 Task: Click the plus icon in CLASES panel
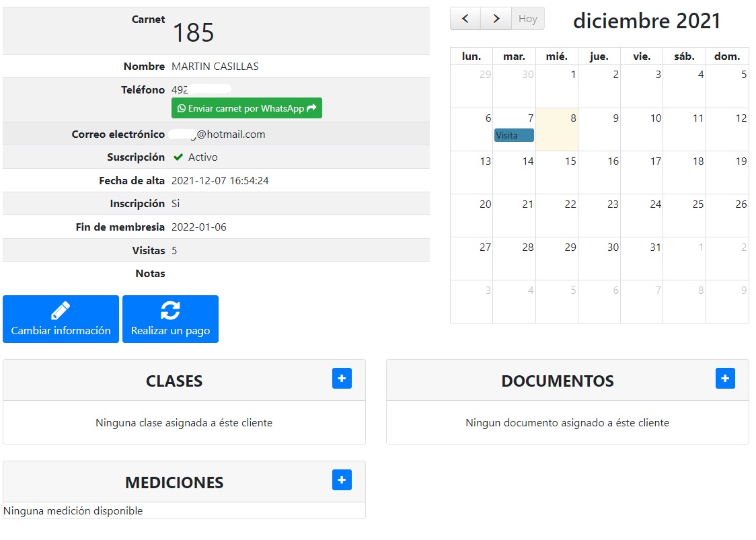(342, 379)
